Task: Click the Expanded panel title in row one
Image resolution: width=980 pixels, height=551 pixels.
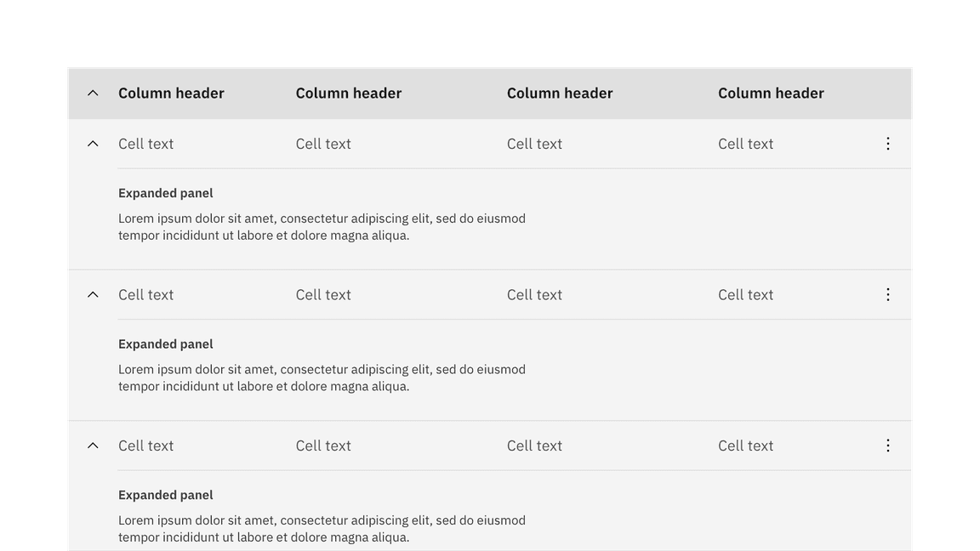Action: (165, 193)
